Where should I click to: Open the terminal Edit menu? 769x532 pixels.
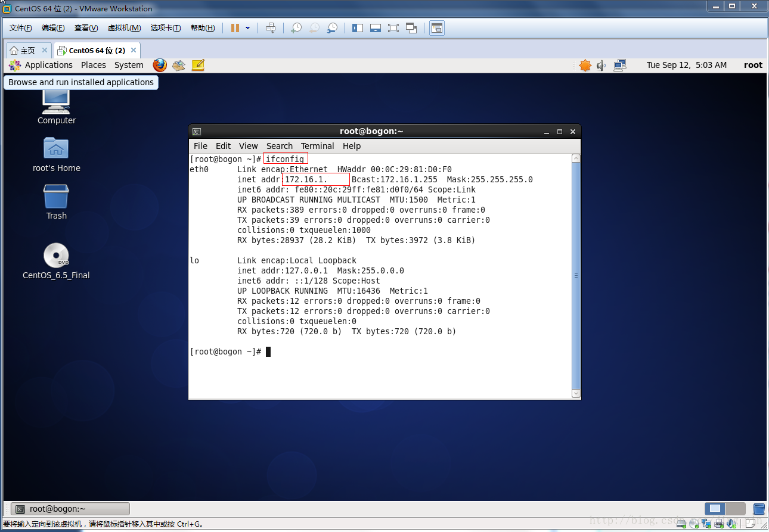(223, 146)
